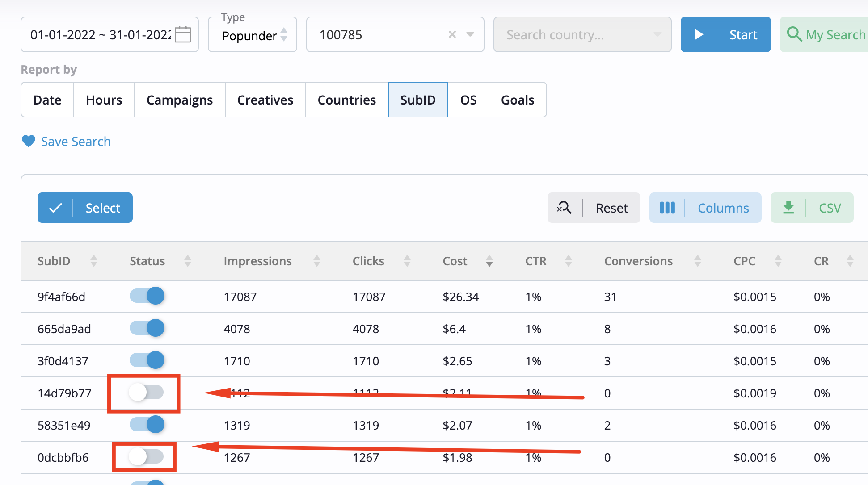Click the 1710 clicks value

[366, 361]
